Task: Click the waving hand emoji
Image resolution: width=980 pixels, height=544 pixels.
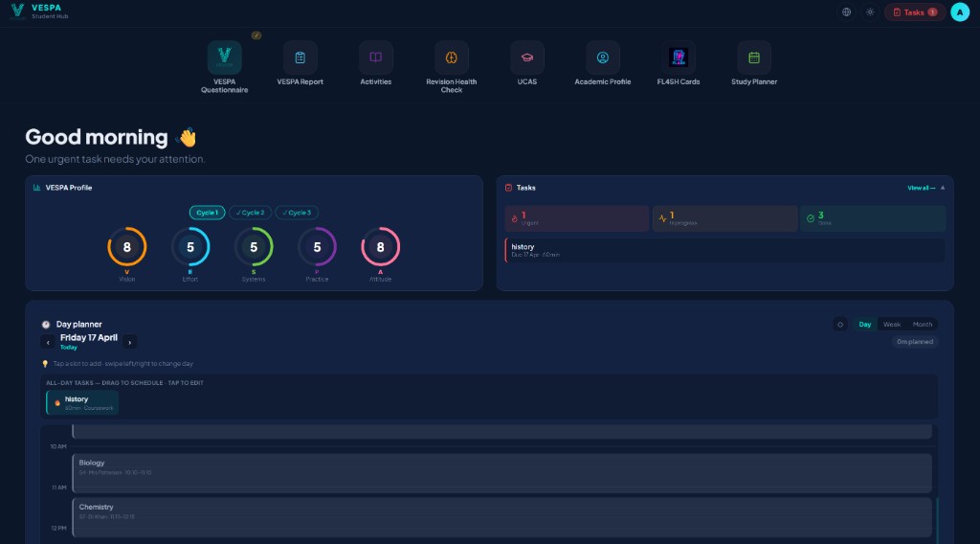Action: click(187, 138)
